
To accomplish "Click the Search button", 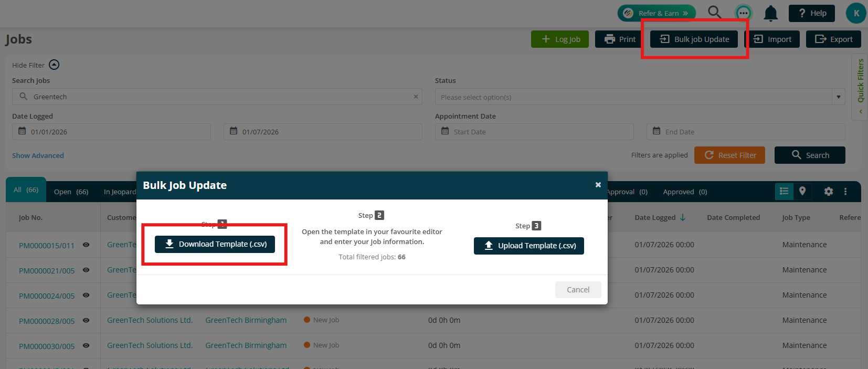I will point(810,155).
